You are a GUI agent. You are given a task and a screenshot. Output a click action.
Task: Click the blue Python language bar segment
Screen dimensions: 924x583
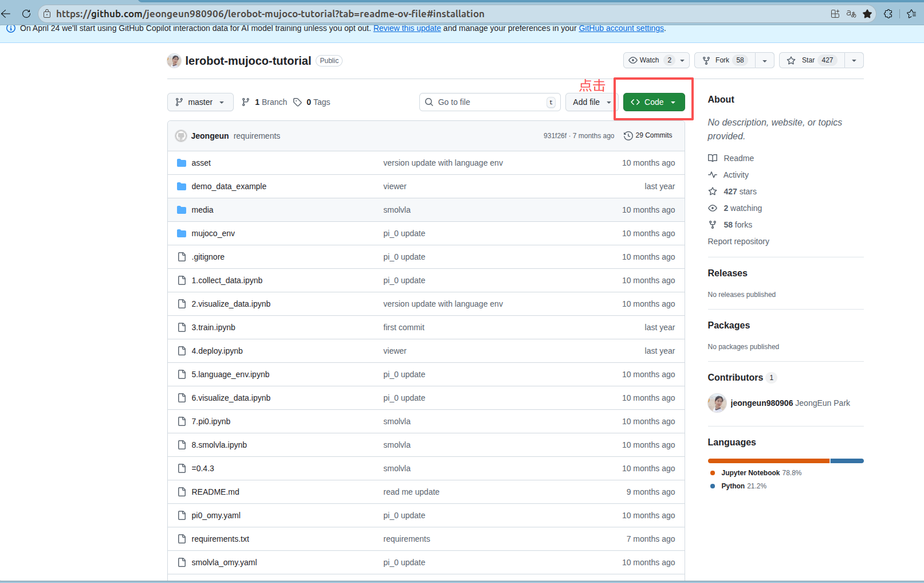pyautogui.click(x=847, y=461)
